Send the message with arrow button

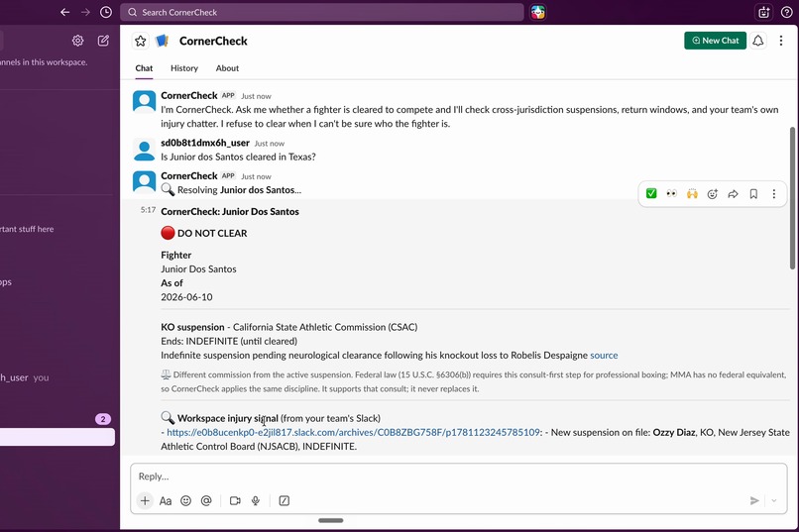754,501
